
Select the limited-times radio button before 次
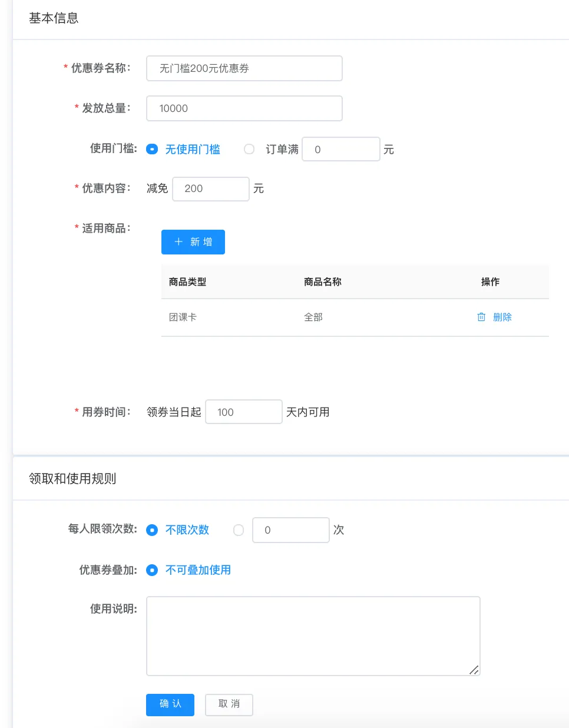(239, 530)
